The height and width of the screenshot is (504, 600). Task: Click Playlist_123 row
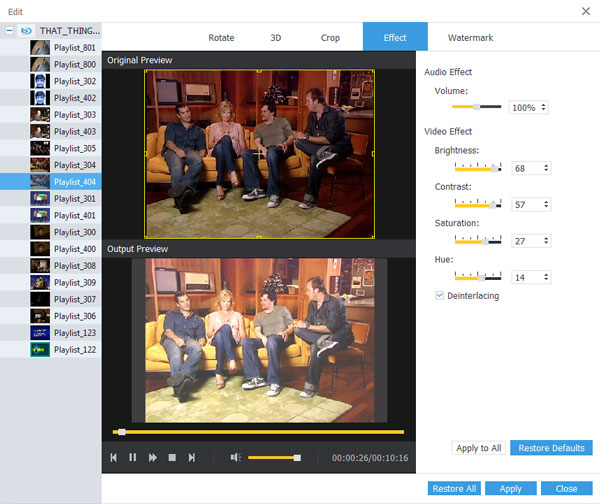[51, 333]
